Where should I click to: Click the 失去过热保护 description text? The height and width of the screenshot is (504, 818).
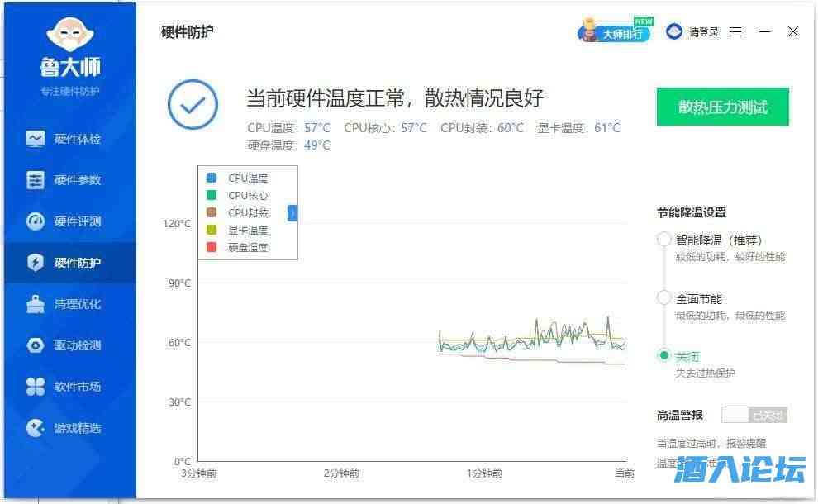point(705,373)
